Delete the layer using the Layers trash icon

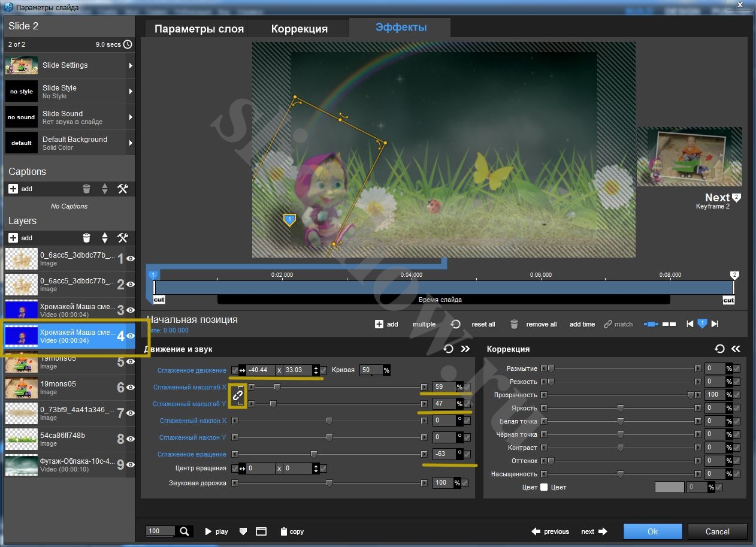(87, 238)
